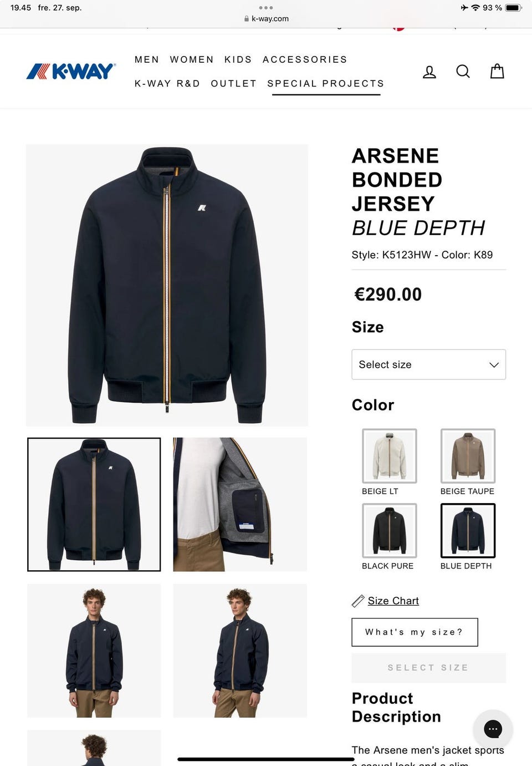Open the Select size dropdown
Image resolution: width=532 pixels, height=766 pixels.
point(429,364)
